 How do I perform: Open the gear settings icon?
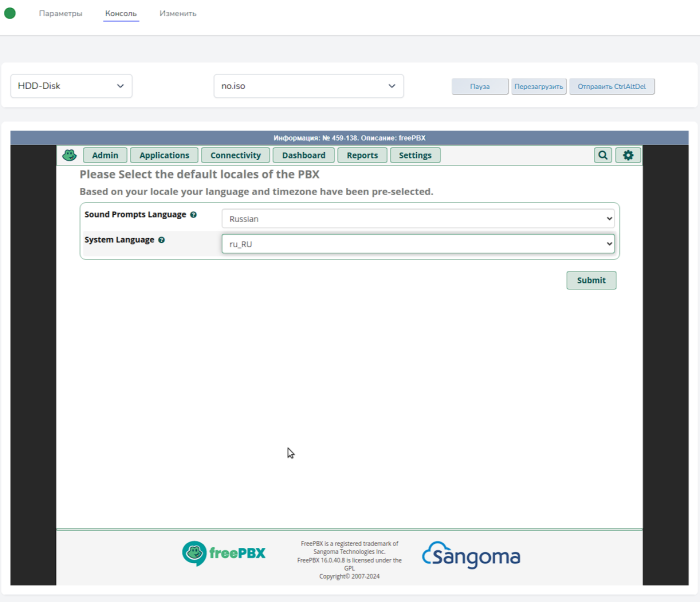pyautogui.click(x=628, y=155)
